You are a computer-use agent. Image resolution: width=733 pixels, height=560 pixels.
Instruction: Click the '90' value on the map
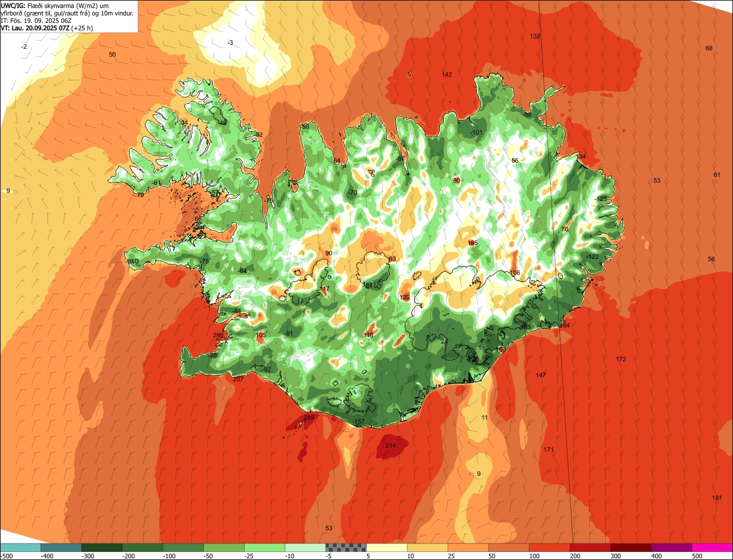329,253
